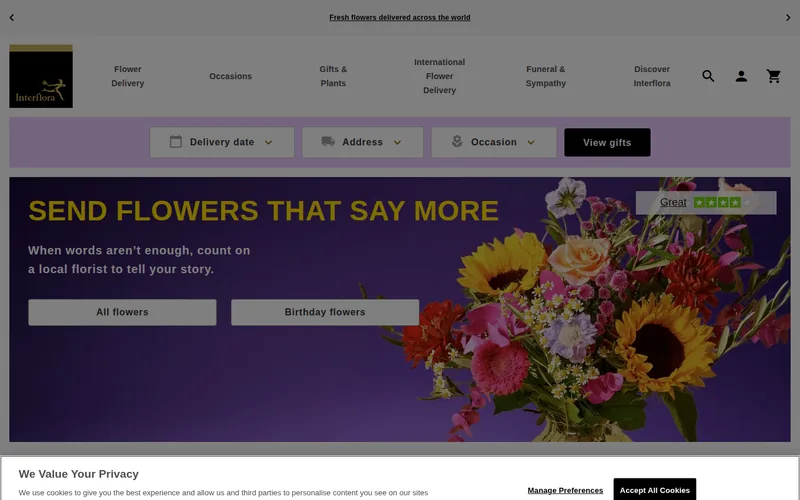Open the Funeral & Sympathy menu
This screenshot has height=500, width=800.
click(545, 76)
